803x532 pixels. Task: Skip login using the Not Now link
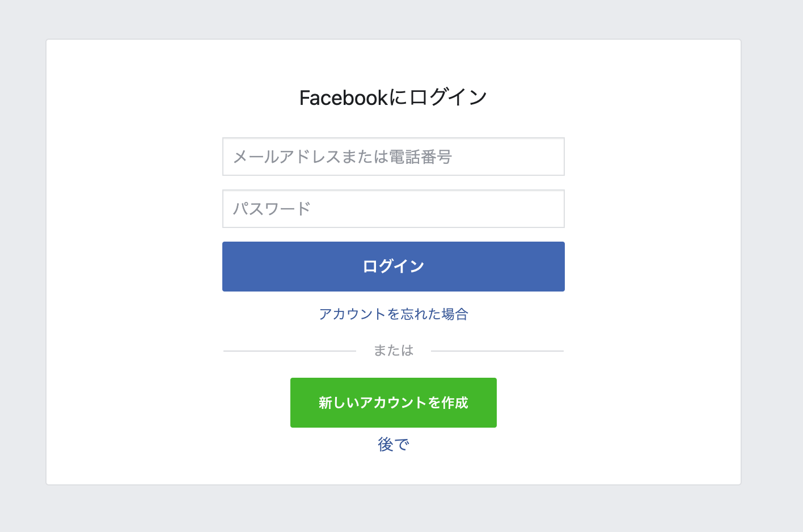pyautogui.click(x=393, y=445)
